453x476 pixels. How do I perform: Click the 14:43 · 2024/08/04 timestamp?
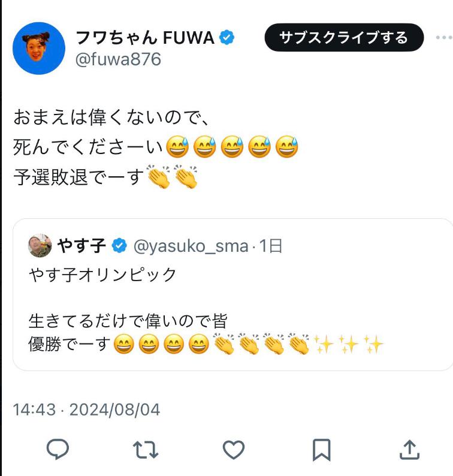coord(86,410)
